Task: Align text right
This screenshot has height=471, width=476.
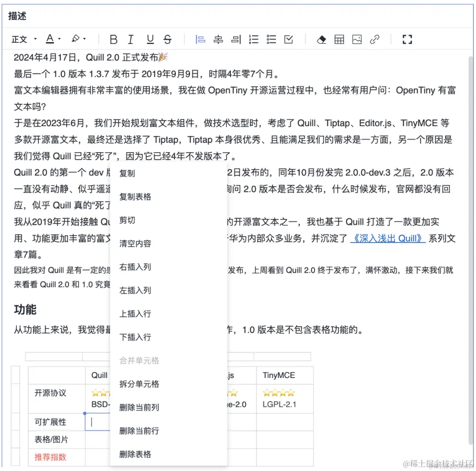Action: click(236, 40)
